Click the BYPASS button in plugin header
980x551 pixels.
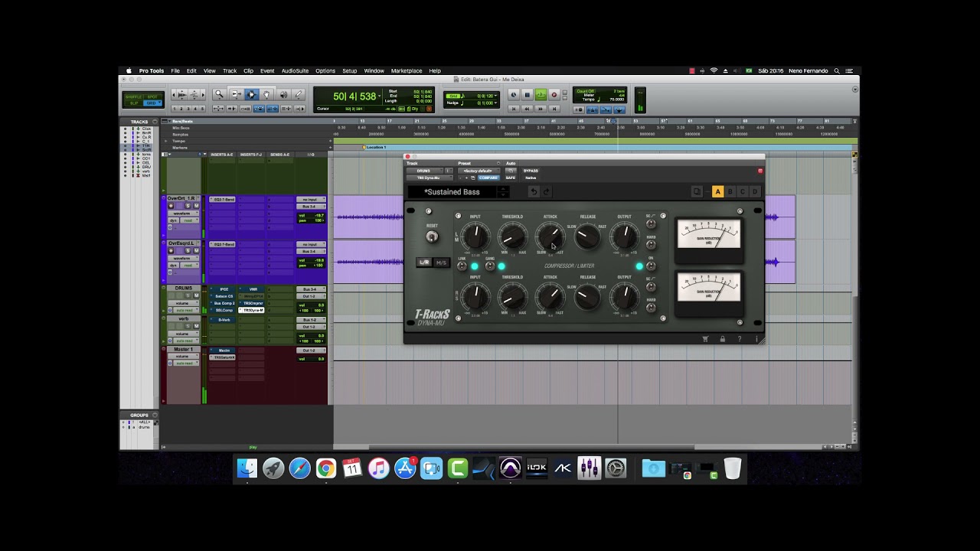click(531, 171)
